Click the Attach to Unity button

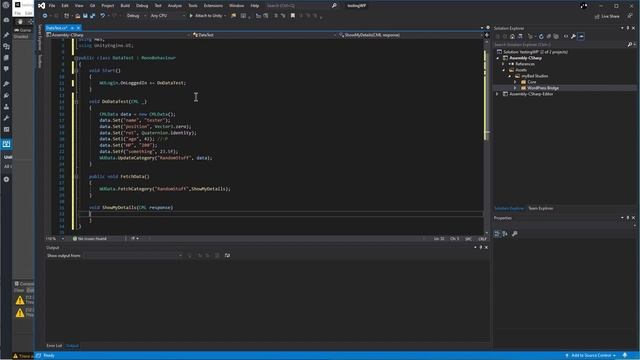pyautogui.click(x=207, y=16)
